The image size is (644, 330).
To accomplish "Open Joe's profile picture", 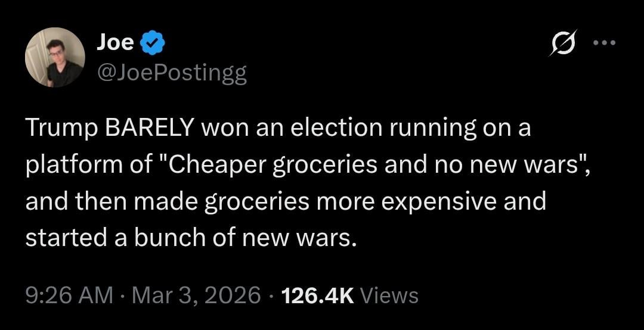I will pyautogui.click(x=54, y=57).
